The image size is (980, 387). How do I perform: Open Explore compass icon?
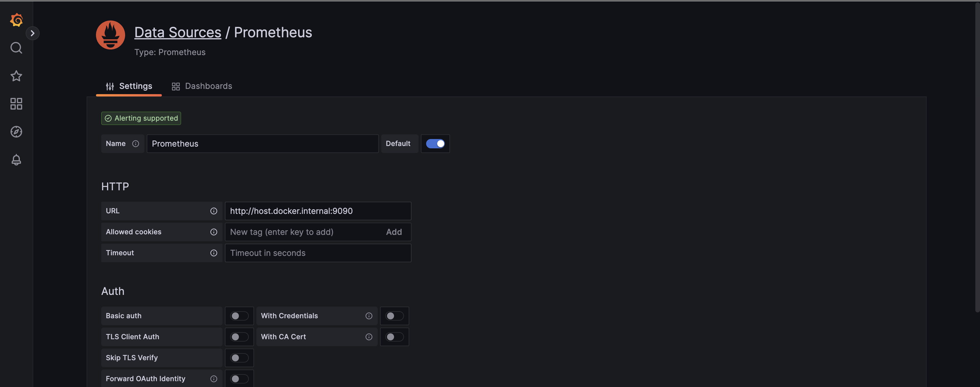[16, 132]
